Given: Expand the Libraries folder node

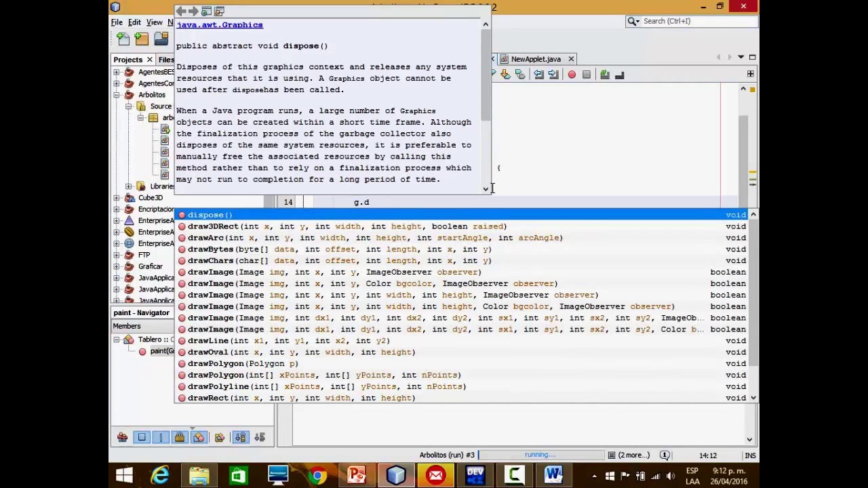Looking at the screenshot, I should pos(129,186).
